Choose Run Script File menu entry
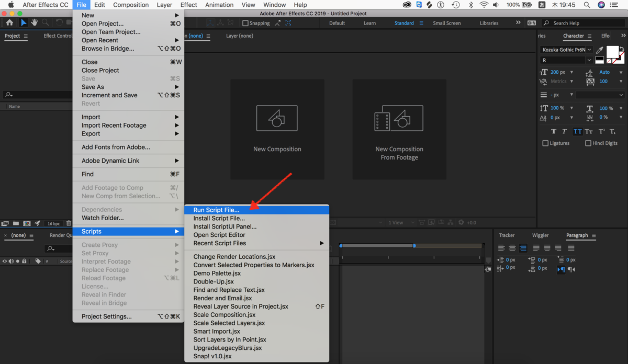 coord(256,210)
